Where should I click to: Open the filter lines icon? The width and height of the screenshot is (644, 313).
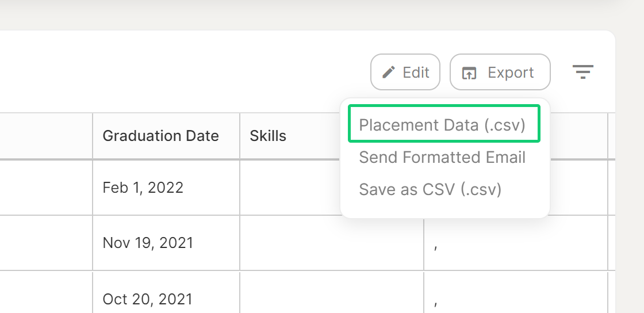click(x=583, y=72)
